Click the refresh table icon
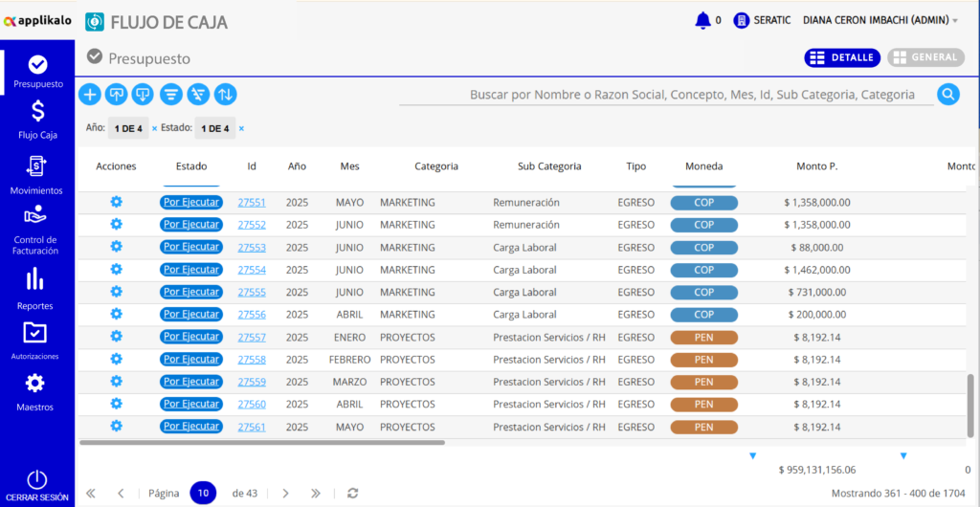Screen dimensions: 980x507 353,494
